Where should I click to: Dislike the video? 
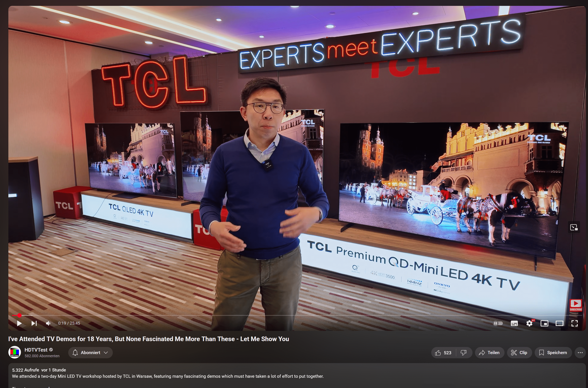coord(464,353)
